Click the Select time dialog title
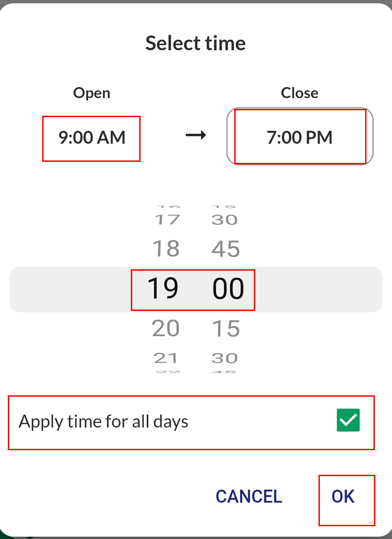 click(x=196, y=43)
